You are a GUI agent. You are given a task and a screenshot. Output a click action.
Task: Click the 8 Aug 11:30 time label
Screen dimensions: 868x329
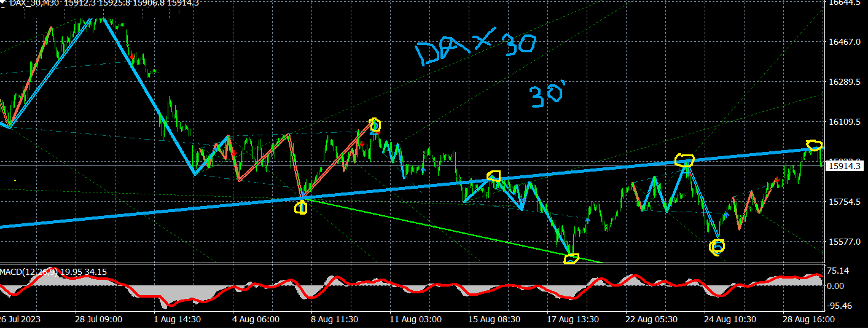point(334,320)
